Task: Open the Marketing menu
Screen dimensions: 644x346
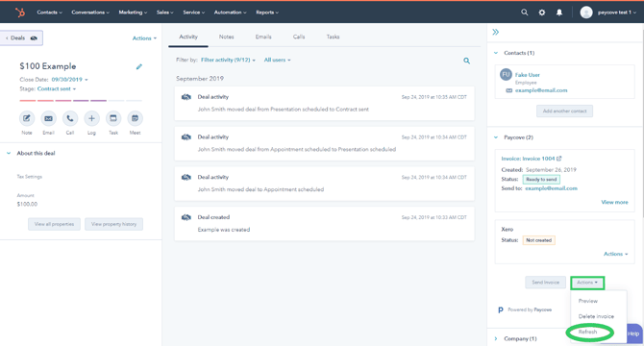Action: [x=133, y=12]
